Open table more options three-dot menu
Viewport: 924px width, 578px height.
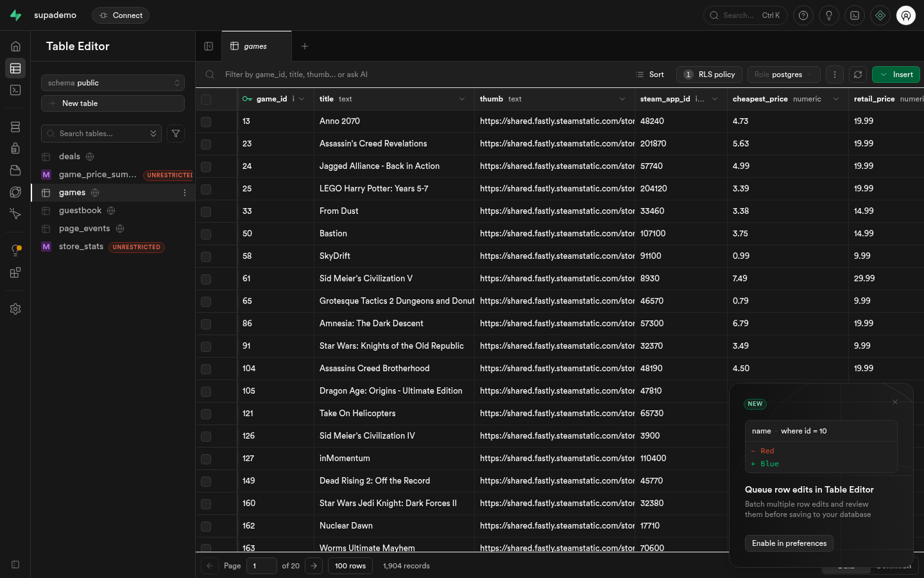(x=835, y=74)
